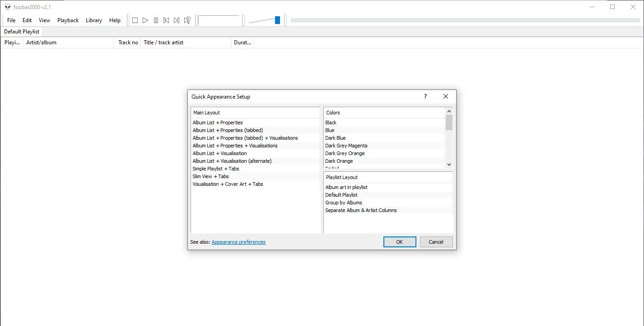The image size is (644, 326).
Task: Click the Playlist Layout list header
Action: [x=388, y=177]
